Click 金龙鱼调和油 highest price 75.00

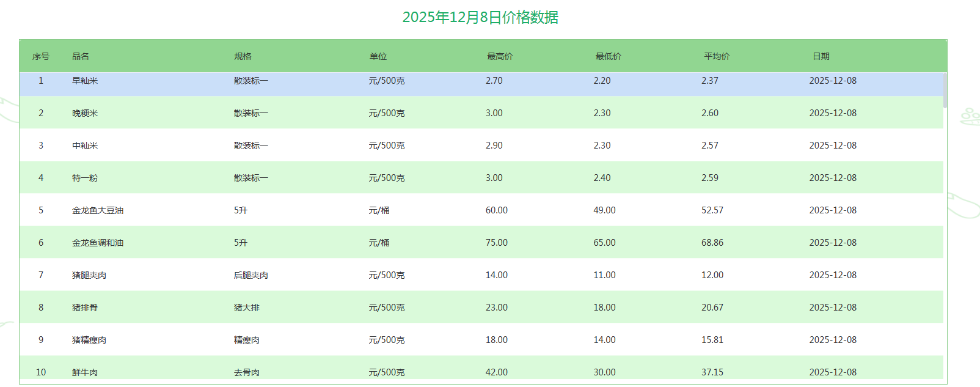point(496,243)
